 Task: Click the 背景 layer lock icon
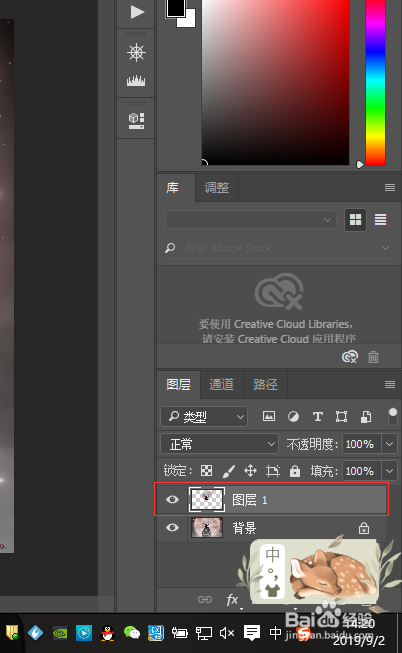364,528
